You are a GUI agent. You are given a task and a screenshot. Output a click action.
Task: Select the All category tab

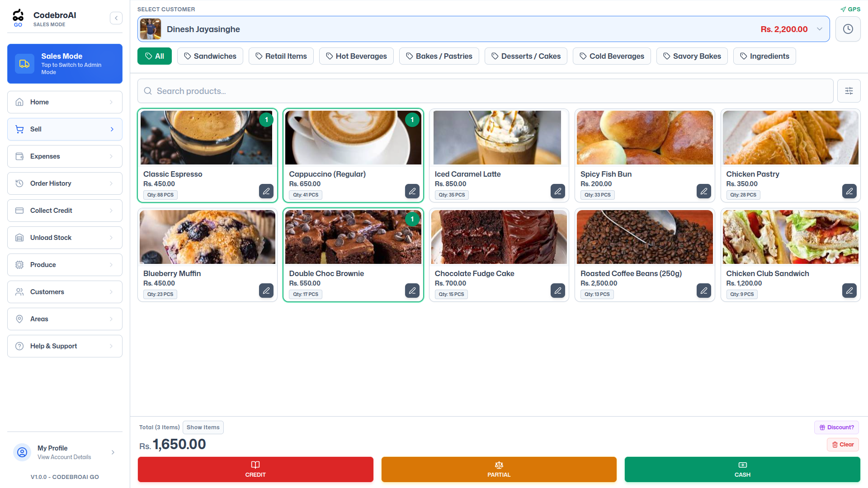pyautogui.click(x=155, y=56)
